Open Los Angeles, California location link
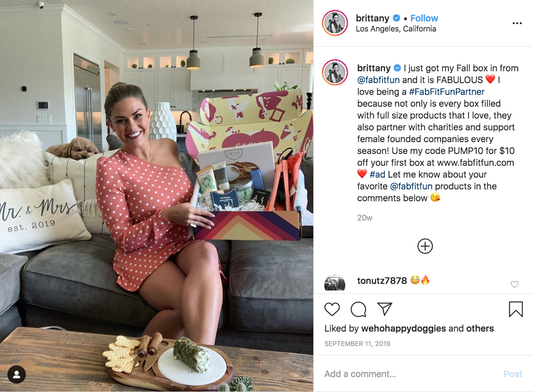Image resolution: width=533 pixels, height=392 pixels. coord(396,29)
